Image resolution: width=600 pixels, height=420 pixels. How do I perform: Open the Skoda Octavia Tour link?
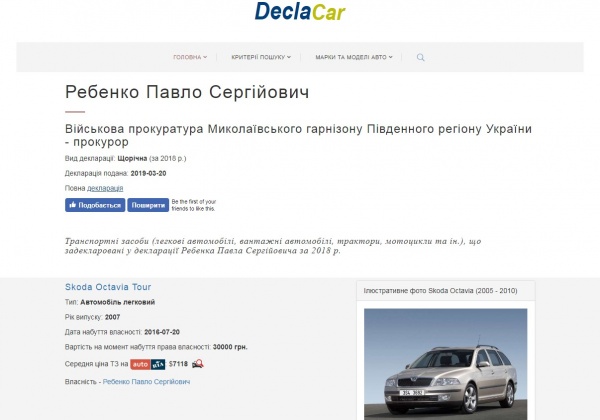pos(108,287)
